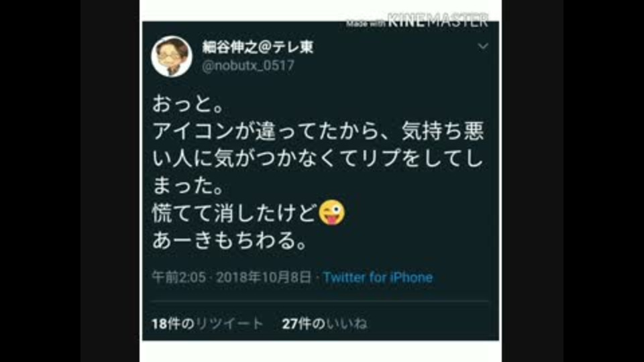Viewport: 644px width, 362px height.
Task: Open the Twitter for iPhone source link
Action: tap(378, 278)
